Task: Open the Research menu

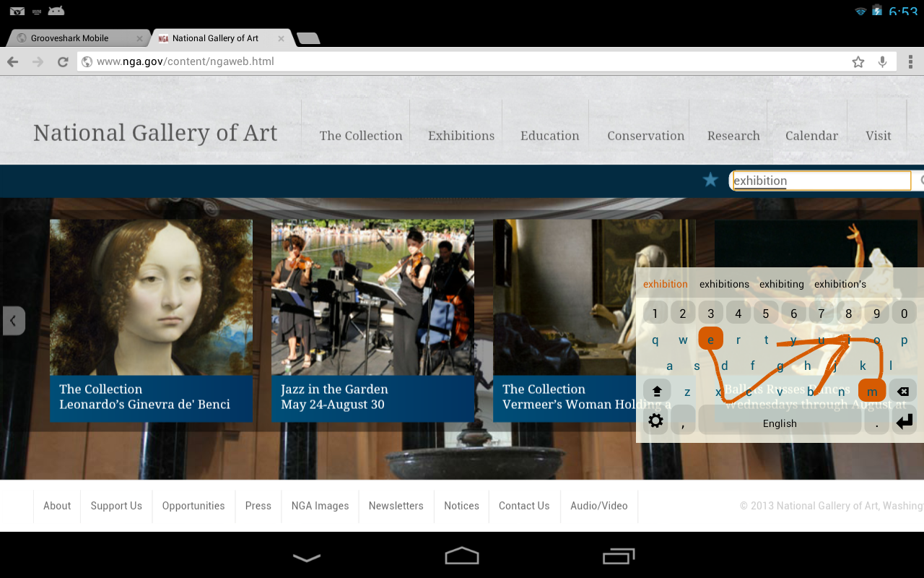Action: [733, 136]
